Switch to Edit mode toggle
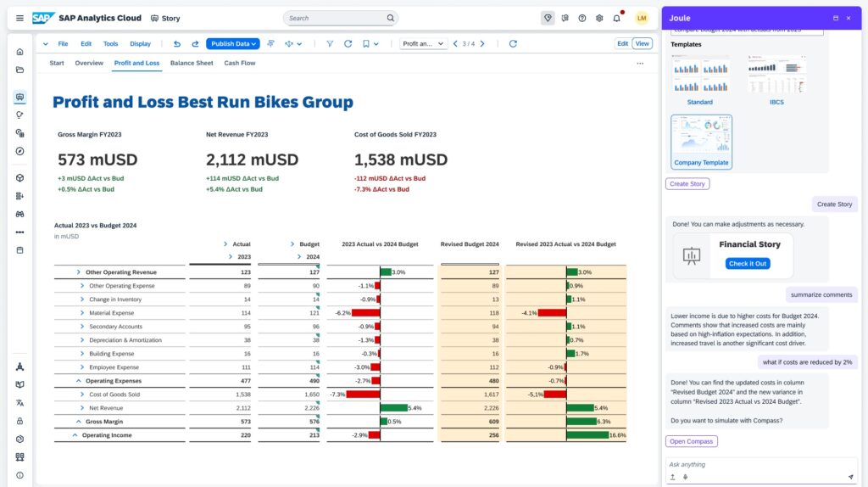 tap(623, 43)
